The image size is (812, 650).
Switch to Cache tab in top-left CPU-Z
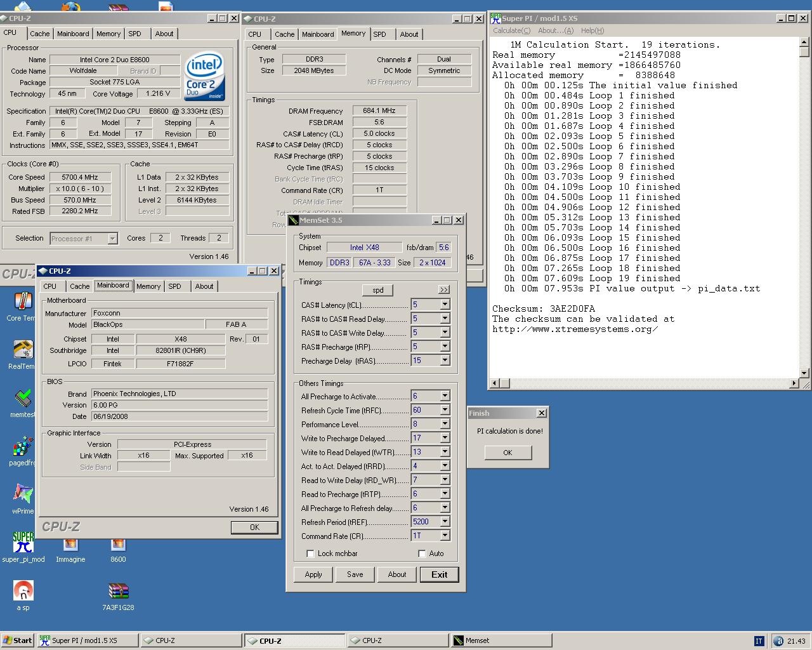click(x=39, y=34)
